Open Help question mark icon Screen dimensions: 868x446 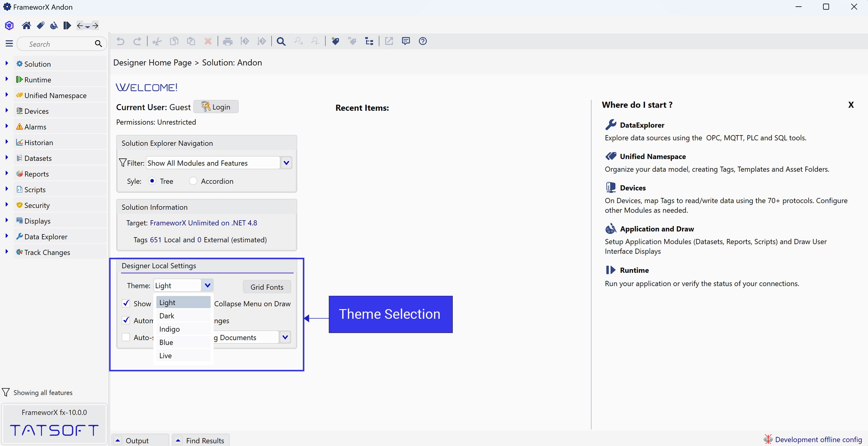(423, 41)
